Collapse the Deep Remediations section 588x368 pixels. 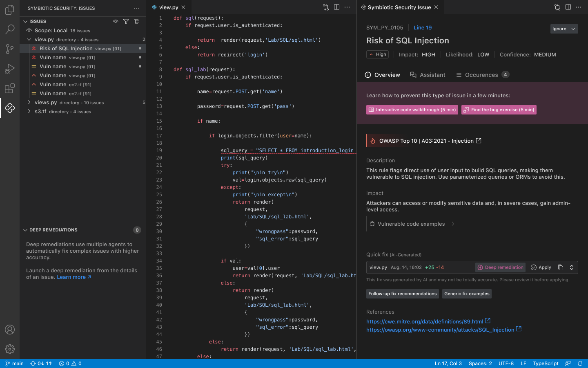[x=25, y=230]
